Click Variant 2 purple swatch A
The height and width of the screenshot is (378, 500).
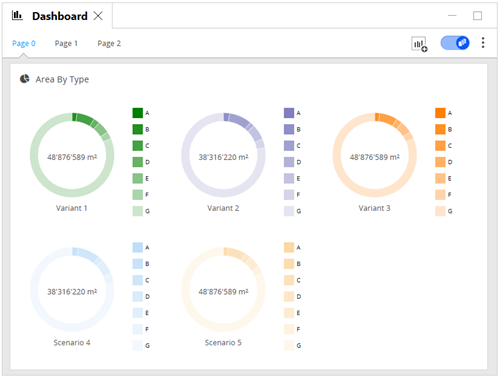(289, 113)
